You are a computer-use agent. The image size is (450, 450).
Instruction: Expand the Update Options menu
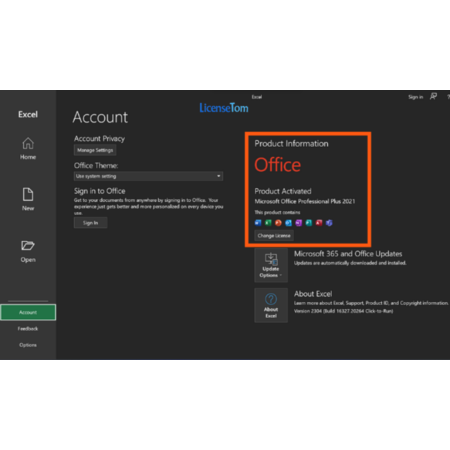pyautogui.click(x=271, y=265)
